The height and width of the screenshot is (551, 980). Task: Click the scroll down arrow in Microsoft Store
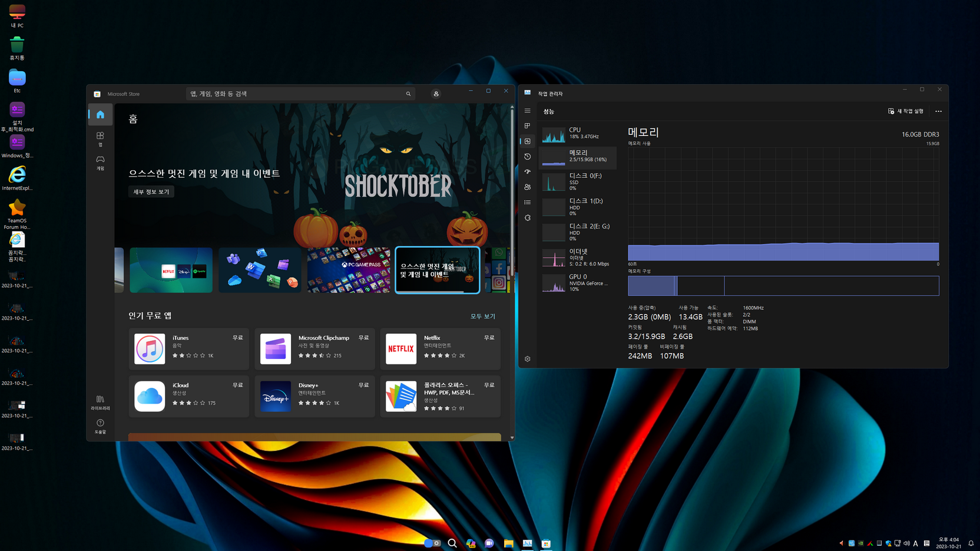pos(512,437)
